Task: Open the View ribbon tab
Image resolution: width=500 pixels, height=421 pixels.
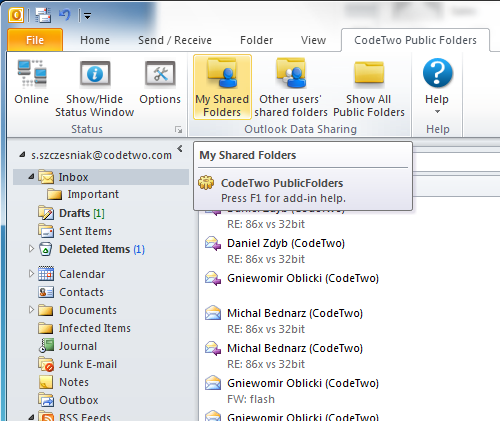Action: [313, 40]
